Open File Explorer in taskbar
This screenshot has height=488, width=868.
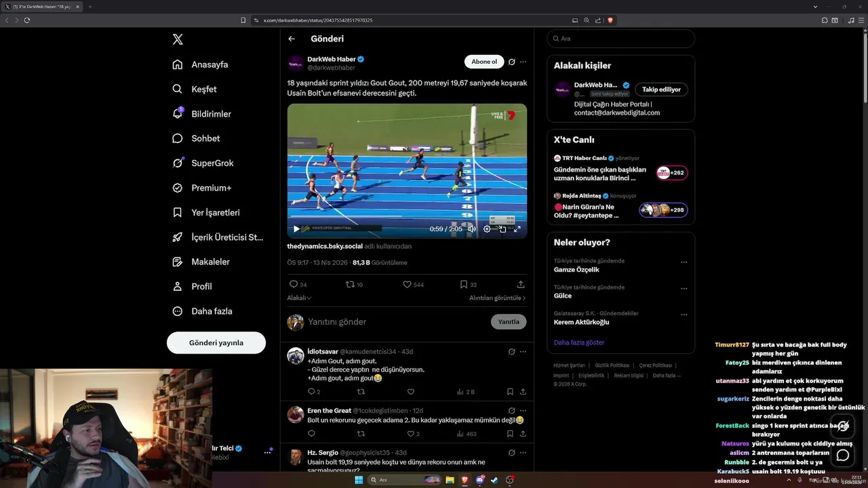point(449,480)
